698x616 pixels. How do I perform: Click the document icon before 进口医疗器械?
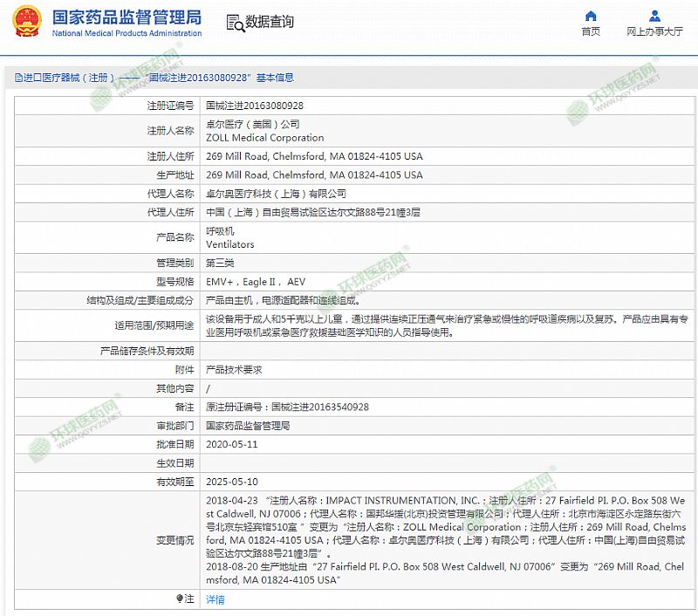pos(17,78)
